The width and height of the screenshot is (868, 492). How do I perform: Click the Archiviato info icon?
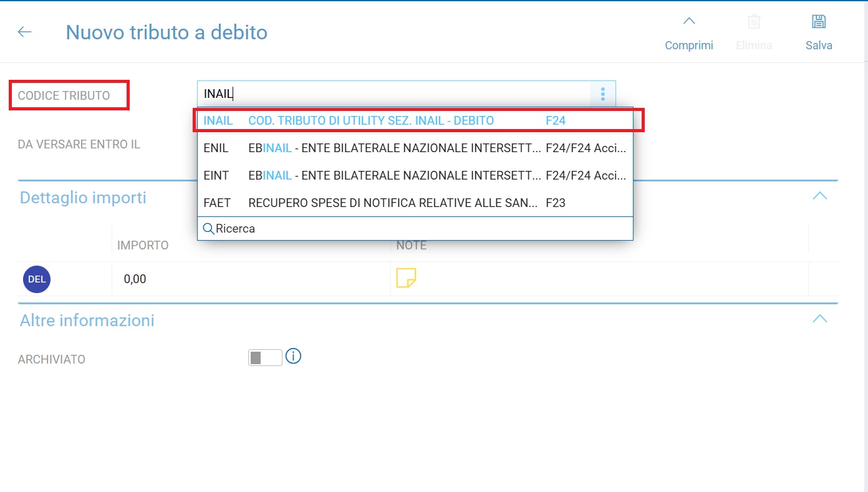pyautogui.click(x=293, y=356)
